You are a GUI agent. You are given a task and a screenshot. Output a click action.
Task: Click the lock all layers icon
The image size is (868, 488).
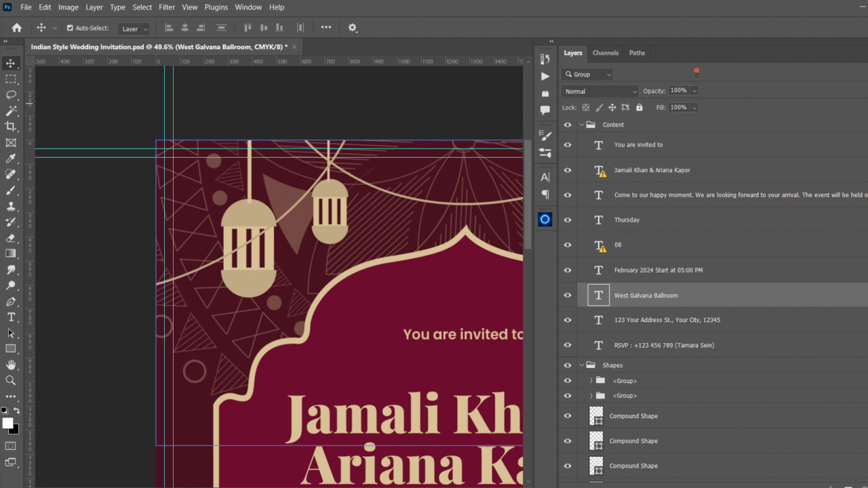639,108
